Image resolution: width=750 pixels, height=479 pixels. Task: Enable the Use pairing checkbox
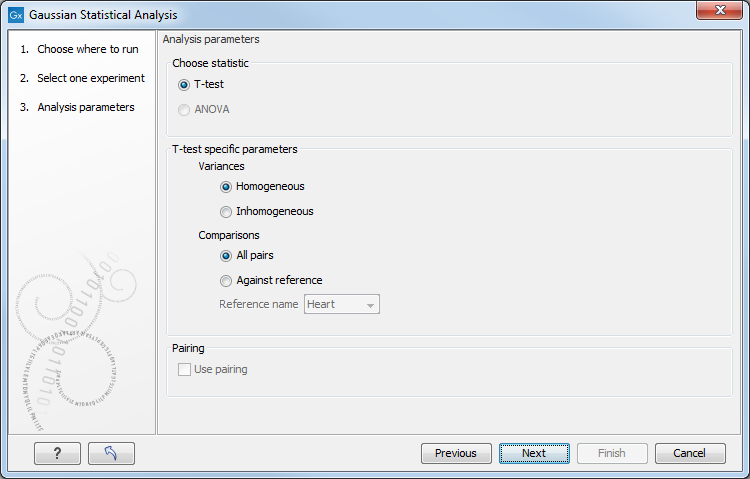coord(184,370)
